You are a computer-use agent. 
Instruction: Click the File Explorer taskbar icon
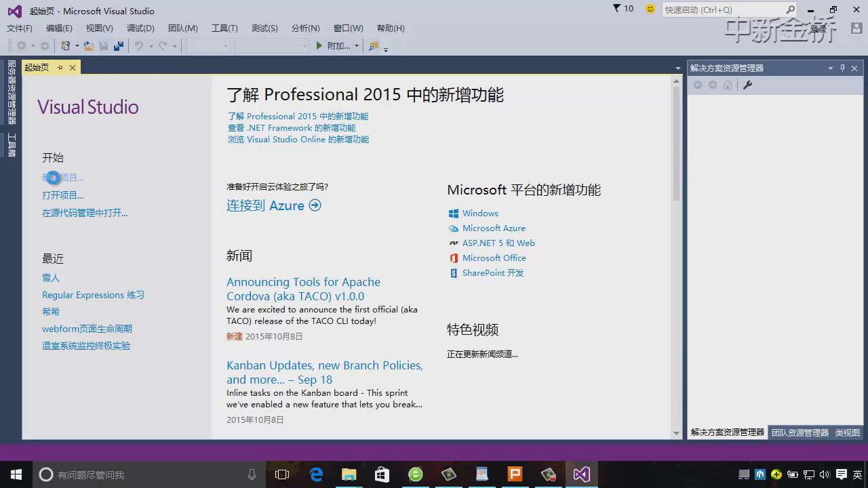[x=349, y=474]
